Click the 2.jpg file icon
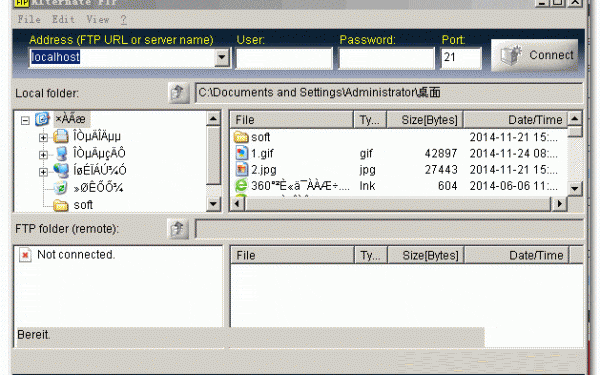 241,169
